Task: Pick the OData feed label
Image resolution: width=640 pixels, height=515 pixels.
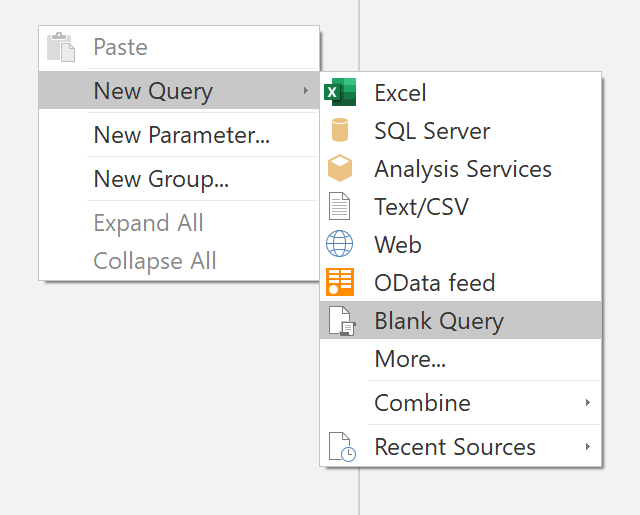Action: click(434, 283)
